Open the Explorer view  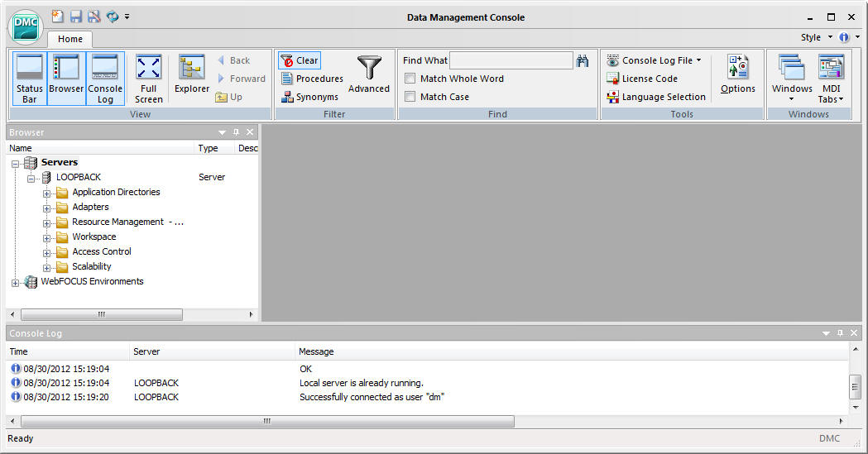click(x=191, y=74)
